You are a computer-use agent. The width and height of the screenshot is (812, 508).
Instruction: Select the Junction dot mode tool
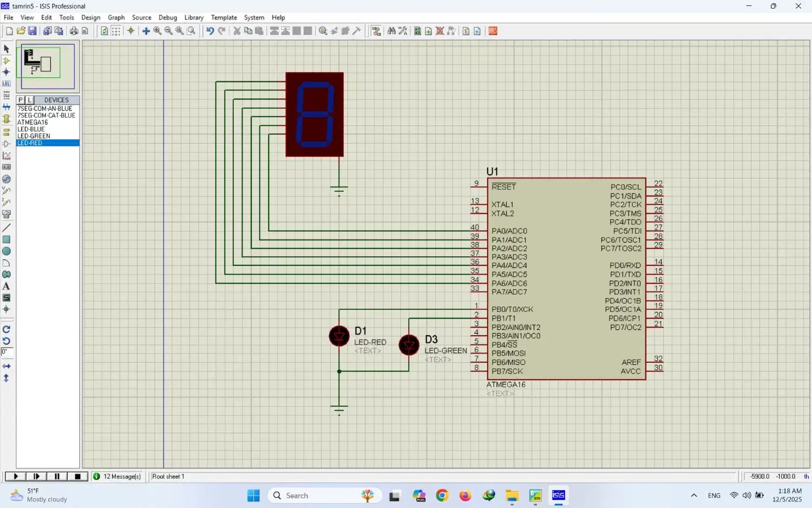pyautogui.click(x=6, y=72)
